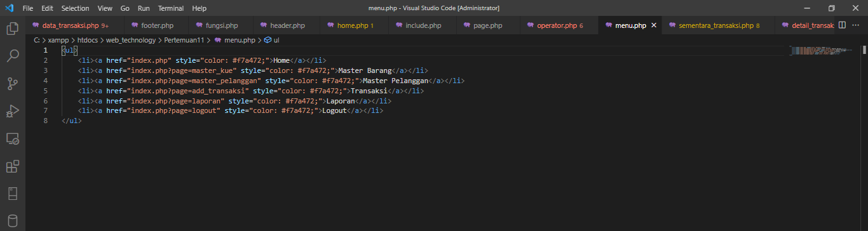This screenshot has height=231, width=868.
Task: Click the split editor right icon
Action: tap(842, 25)
